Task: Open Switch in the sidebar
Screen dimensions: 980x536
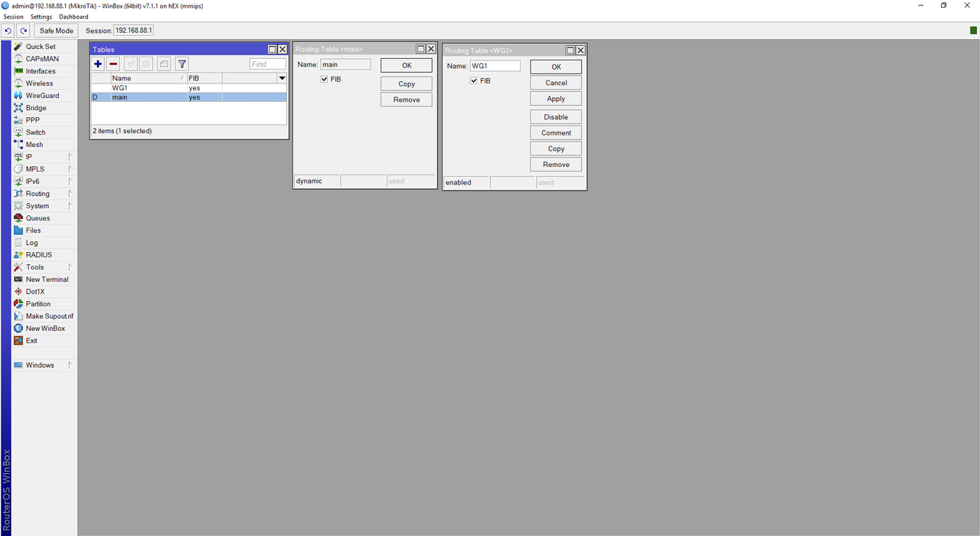Action: [x=44, y=132]
